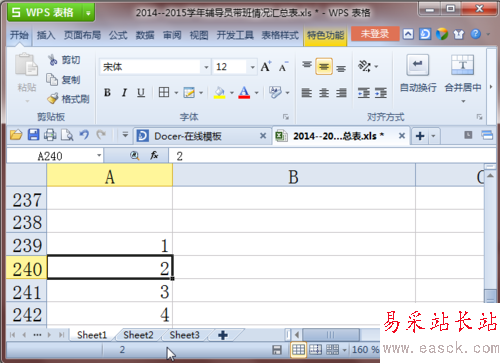
Task: Click the text orientation icon
Action: [x=364, y=66]
